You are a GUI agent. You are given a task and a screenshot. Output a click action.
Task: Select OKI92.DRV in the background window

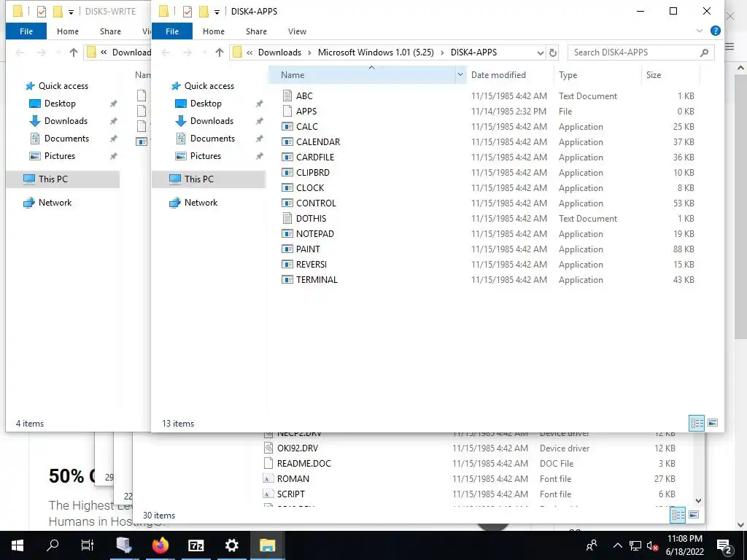tap(298, 448)
